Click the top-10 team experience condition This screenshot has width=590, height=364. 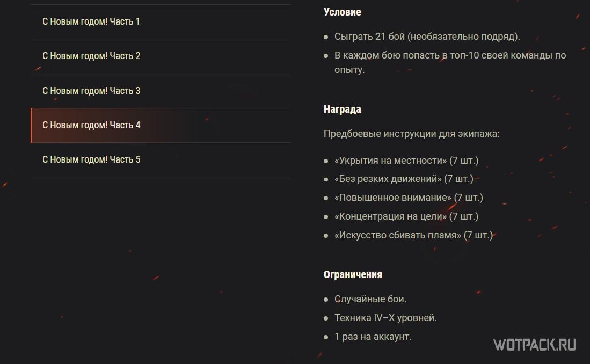(x=450, y=55)
